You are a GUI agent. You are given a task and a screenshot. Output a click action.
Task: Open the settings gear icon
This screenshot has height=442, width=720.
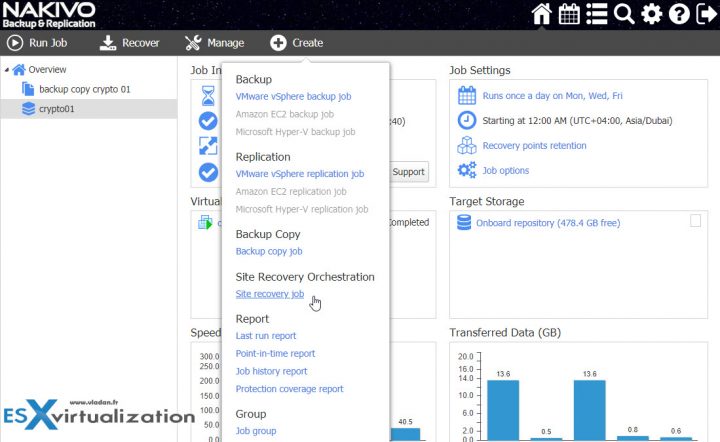point(652,14)
